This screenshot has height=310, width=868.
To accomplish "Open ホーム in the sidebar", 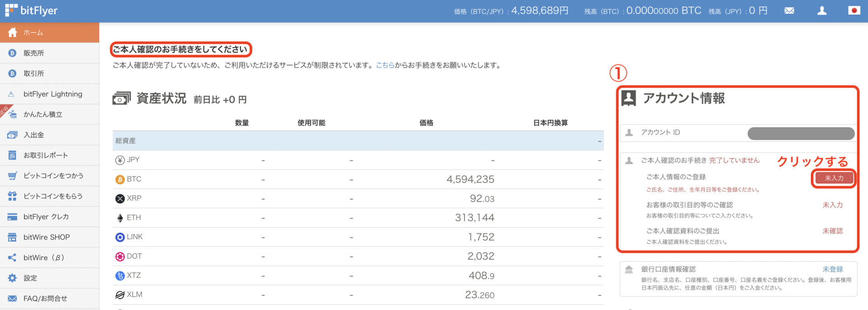I will (x=49, y=33).
